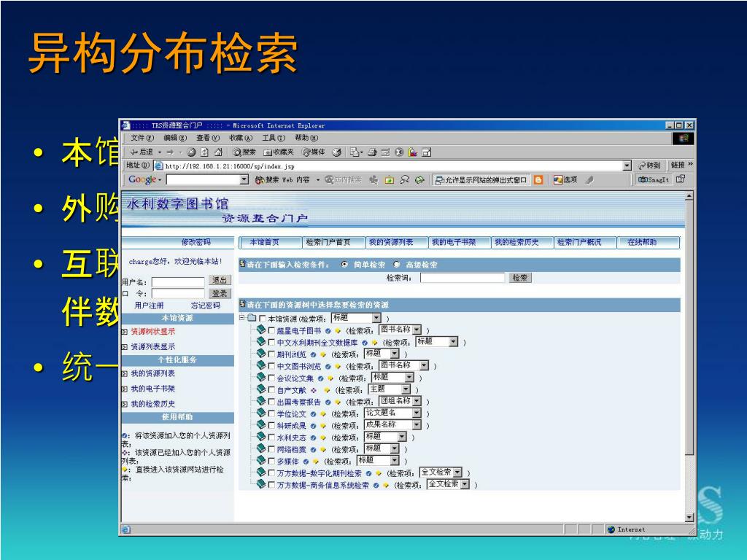Click the Blogger icon on Google toolbar
This screenshot has width=747, height=560.
(x=538, y=179)
